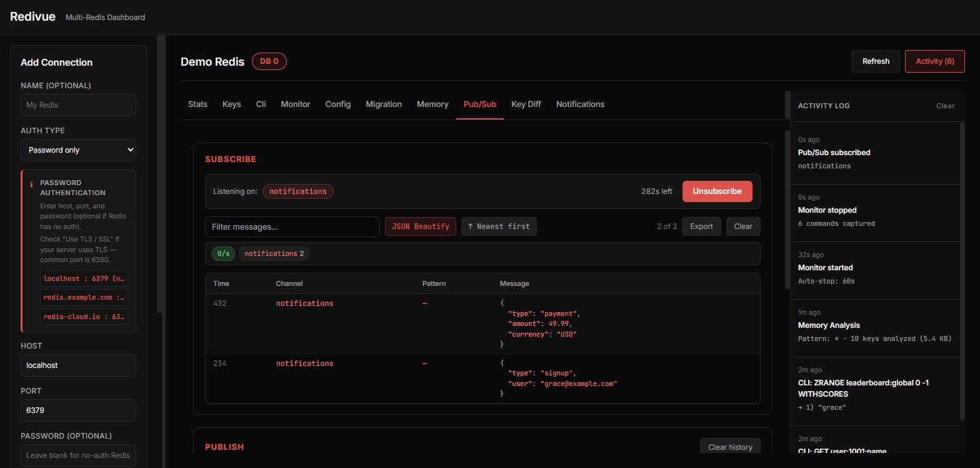The height and width of the screenshot is (468, 980).
Task: Select the localhost : 6379 example preset
Action: pos(84,278)
